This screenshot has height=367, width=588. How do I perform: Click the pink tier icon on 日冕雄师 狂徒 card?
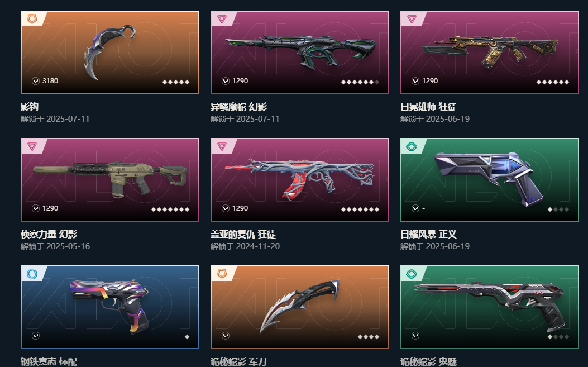pyautogui.click(x=412, y=19)
